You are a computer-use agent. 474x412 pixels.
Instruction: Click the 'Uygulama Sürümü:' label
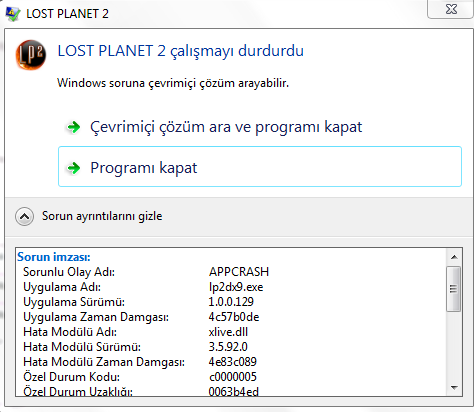(74, 302)
